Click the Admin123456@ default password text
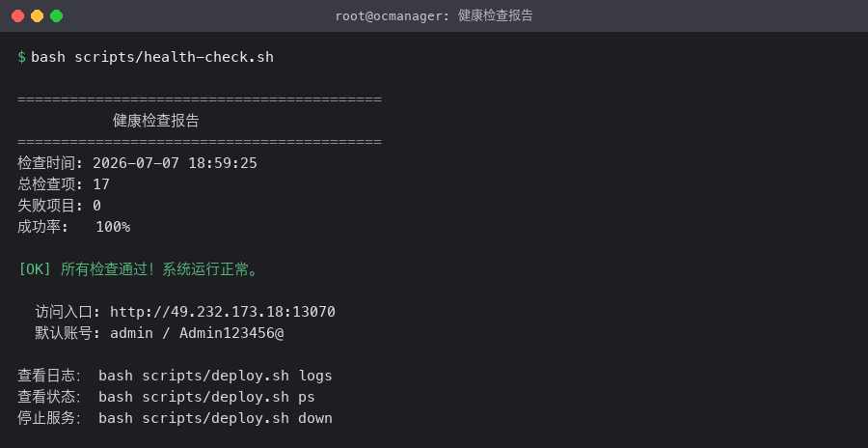The width and height of the screenshot is (868, 448). [231, 333]
